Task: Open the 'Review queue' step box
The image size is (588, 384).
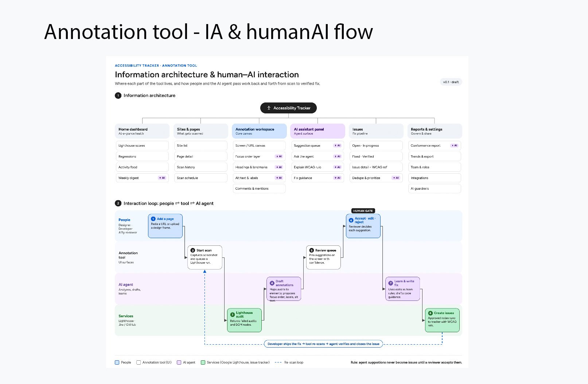Action: tap(323, 257)
